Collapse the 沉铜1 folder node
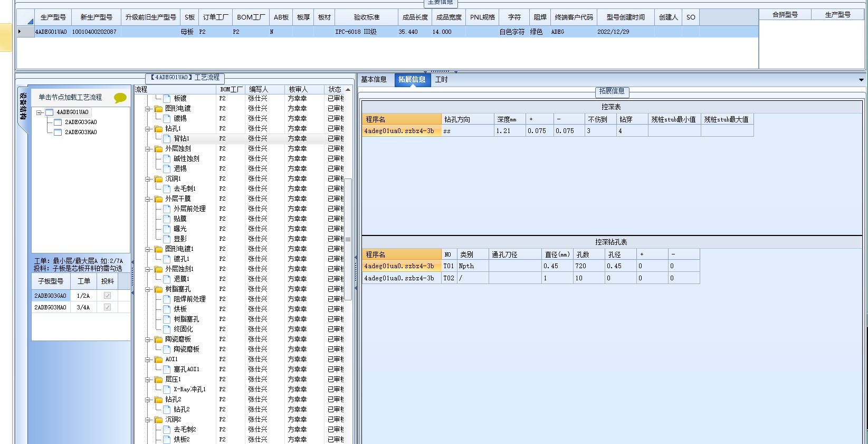 tap(148, 179)
